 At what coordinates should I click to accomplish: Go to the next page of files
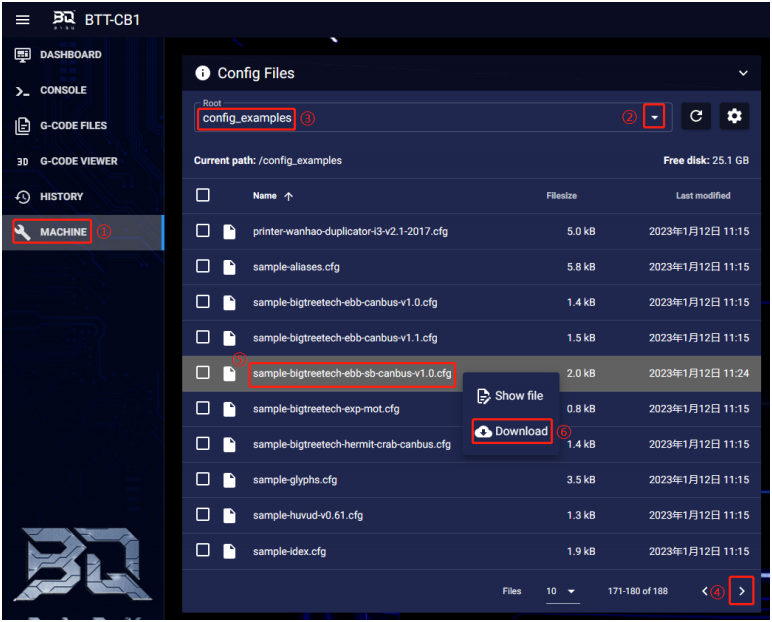(x=741, y=592)
